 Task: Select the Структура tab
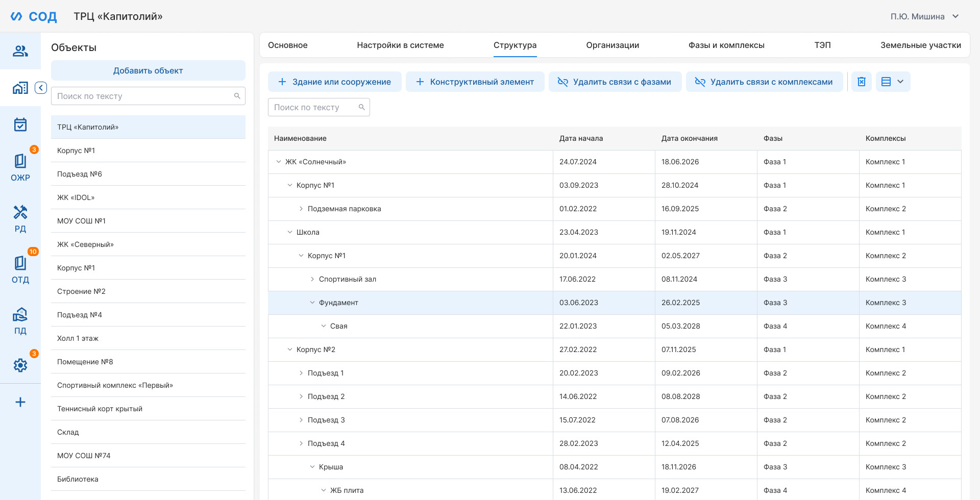click(515, 45)
